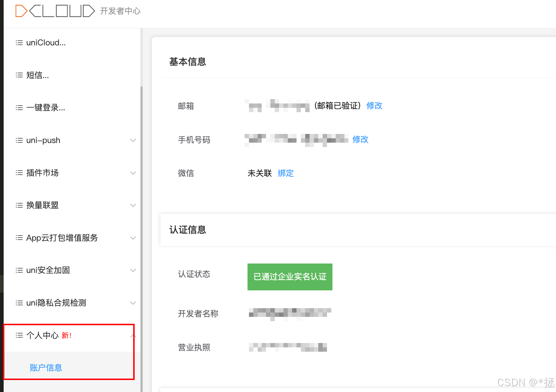This screenshot has height=392, width=556.
Task: Collapse the 个人中心 menu chevron
Action: click(x=133, y=335)
